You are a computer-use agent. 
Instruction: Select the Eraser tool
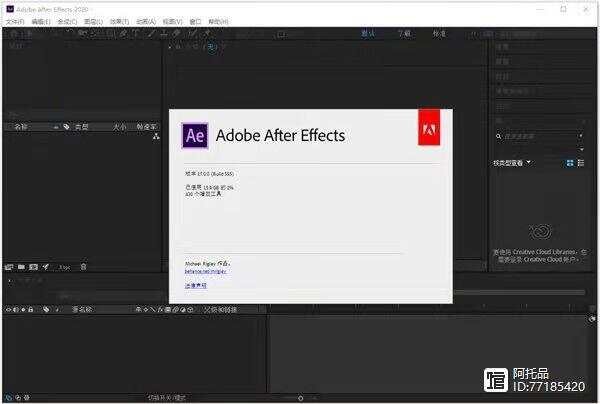[176, 34]
